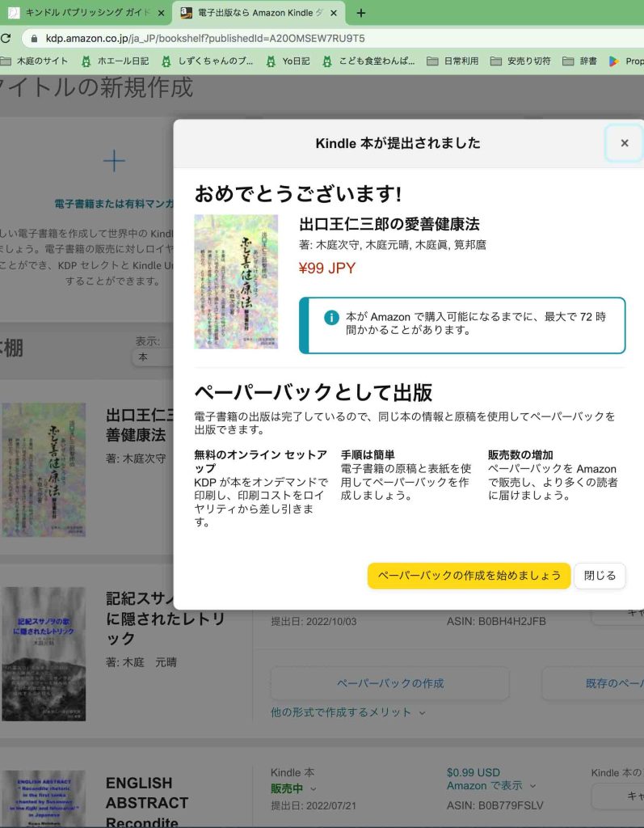This screenshot has height=828, width=644.
Task: Focus the kdp.amazon.co.jp address bar
Action: 333,39
